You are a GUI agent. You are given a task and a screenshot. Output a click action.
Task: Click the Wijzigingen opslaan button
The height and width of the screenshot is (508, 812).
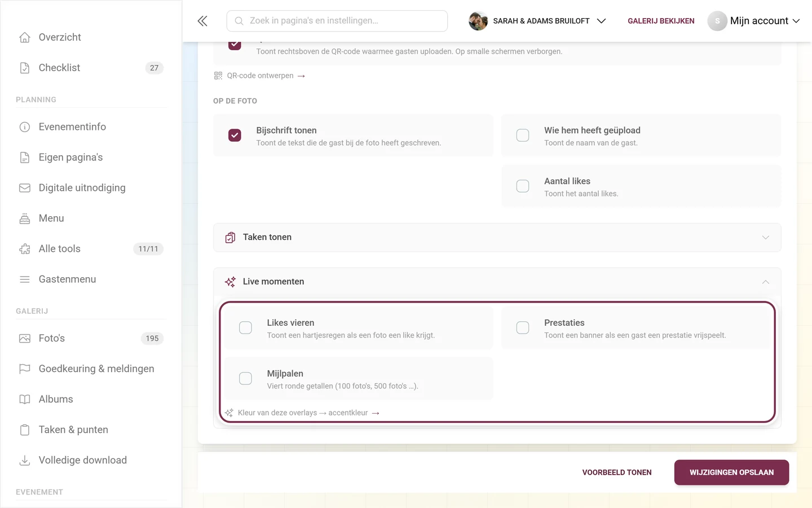731,472
